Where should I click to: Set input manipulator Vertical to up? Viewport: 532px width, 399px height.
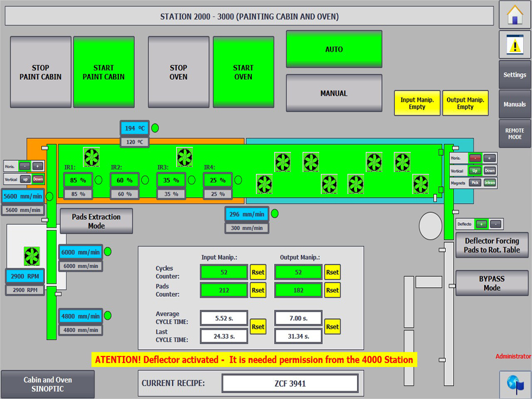tap(25, 179)
